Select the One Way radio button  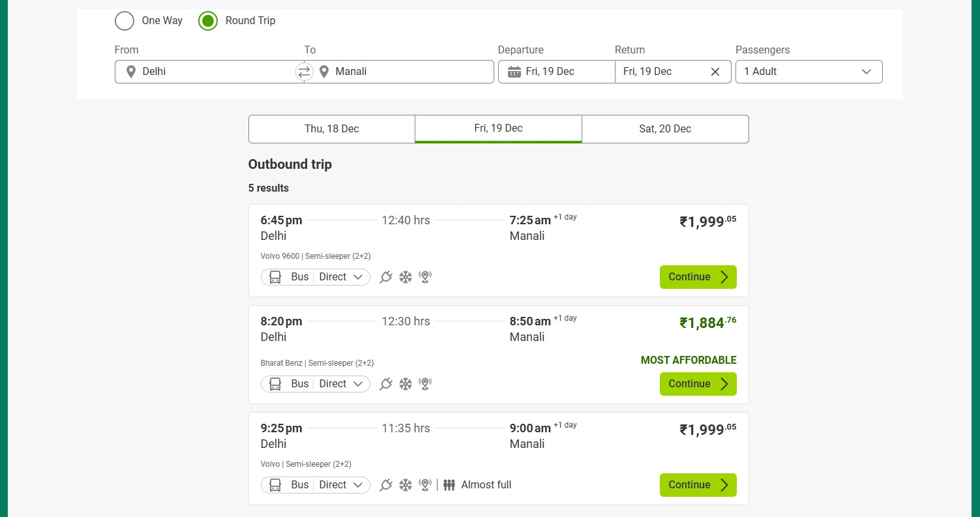125,21
